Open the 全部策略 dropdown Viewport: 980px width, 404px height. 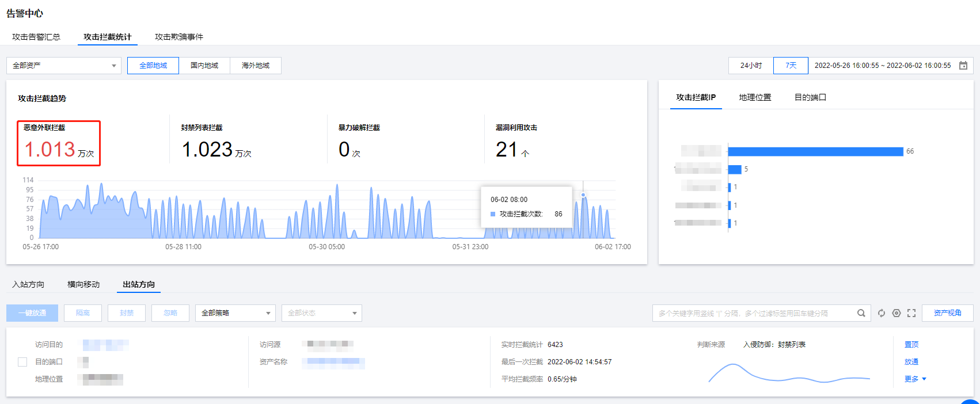(x=235, y=313)
